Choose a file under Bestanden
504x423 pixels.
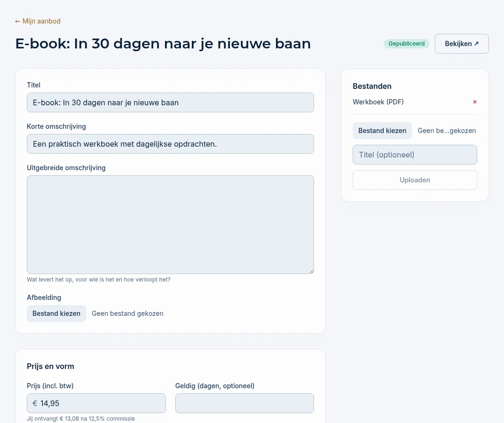(382, 131)
